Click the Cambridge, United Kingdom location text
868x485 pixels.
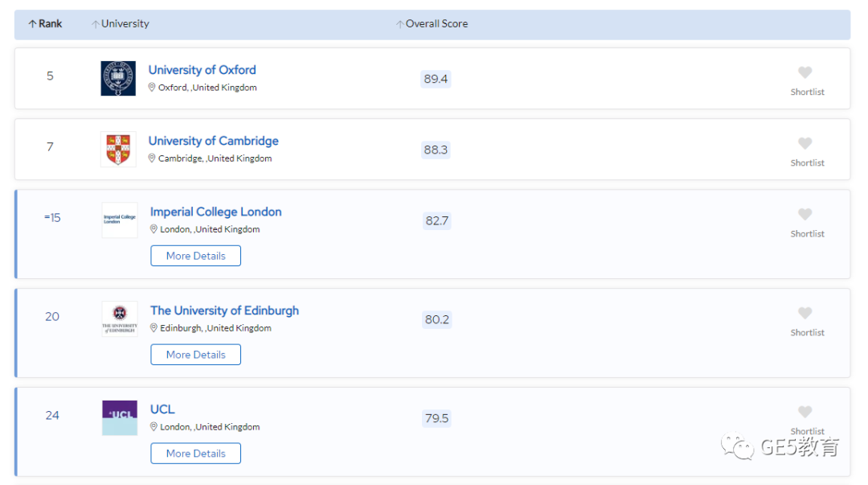tap(215, 158)
